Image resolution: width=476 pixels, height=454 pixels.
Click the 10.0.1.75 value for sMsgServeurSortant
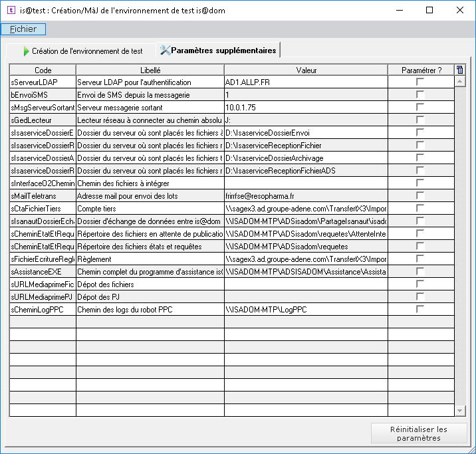[x=306, y=108]
